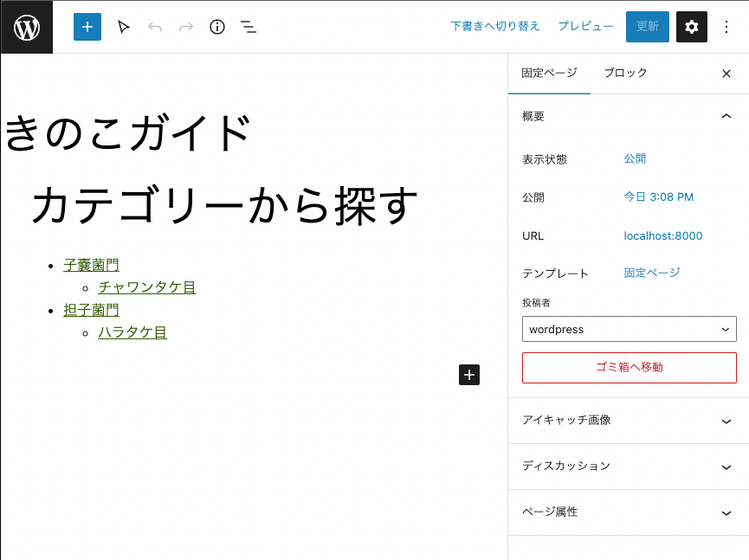This screenshot has width=749, height=560.
Task: Open the 投稿者 author dropdown showing wordpress
Action: [x=629, y=329]
